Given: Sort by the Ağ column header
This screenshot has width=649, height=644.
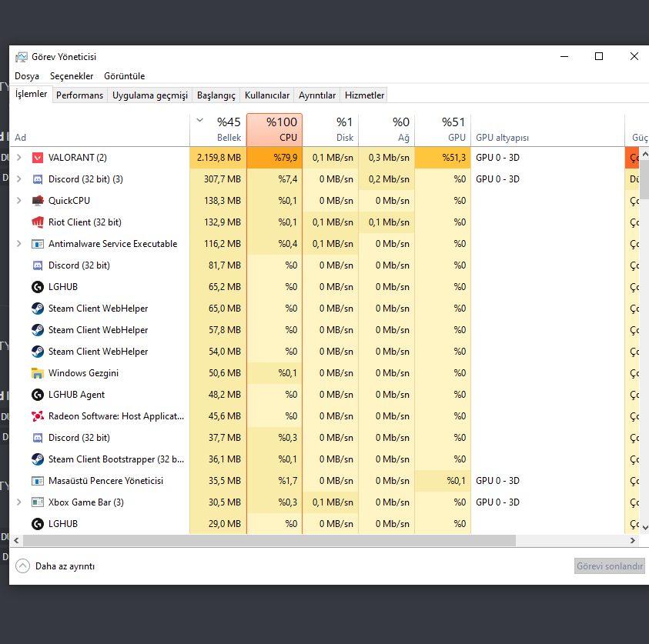Looking at the screenshot, I should pos(386,130).
